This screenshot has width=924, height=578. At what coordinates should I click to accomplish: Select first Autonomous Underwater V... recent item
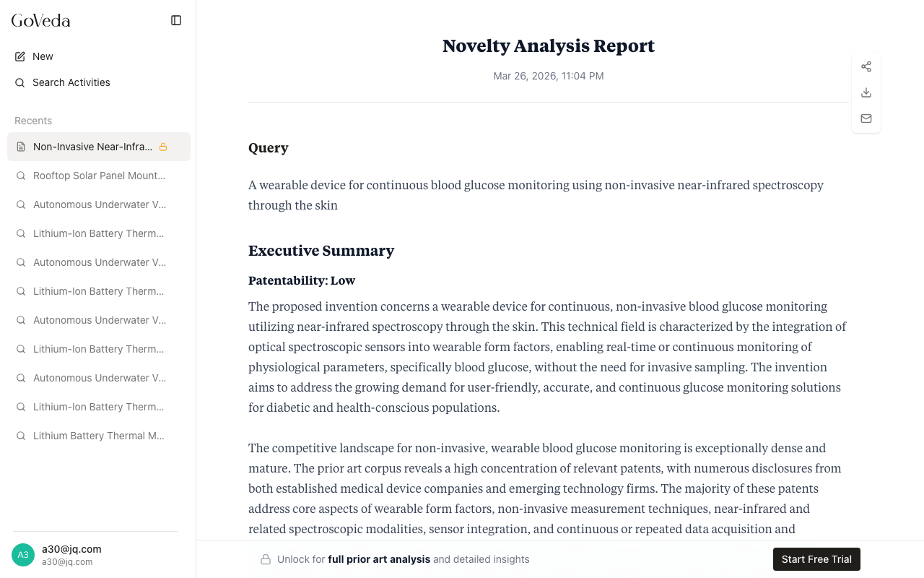99,204
